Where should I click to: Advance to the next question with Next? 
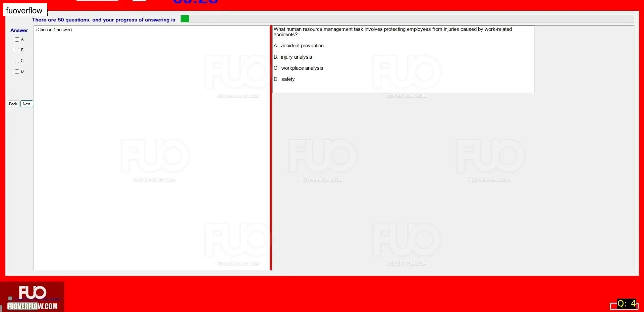(26, 104)
